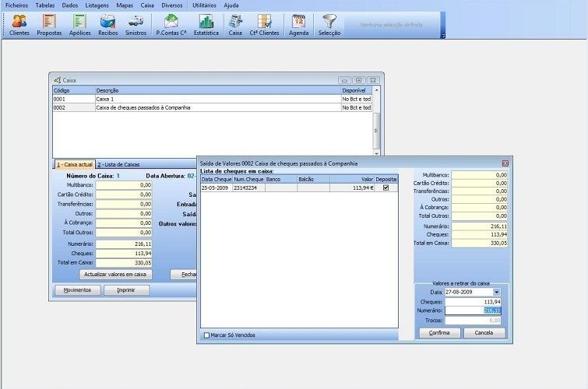Toggle the Depositar checkbox for cheque 23143234
This screenshot has width=588, height=389.
coord(386,187)
